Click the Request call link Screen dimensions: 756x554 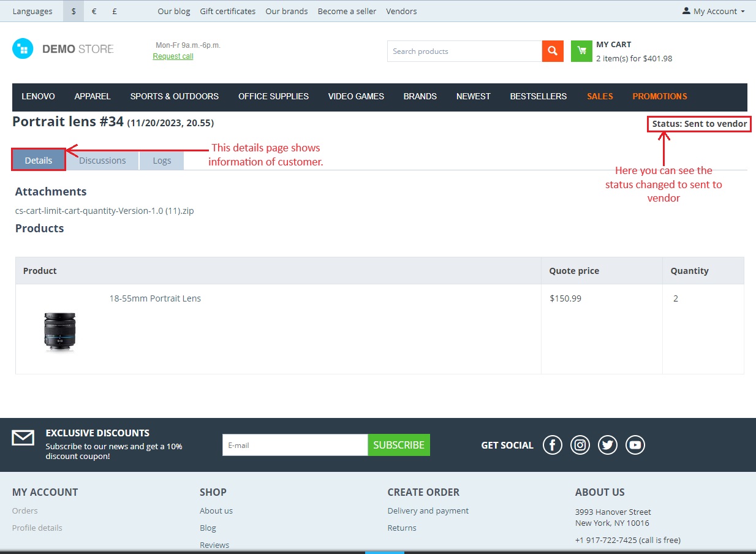click(x=173, y=56)
